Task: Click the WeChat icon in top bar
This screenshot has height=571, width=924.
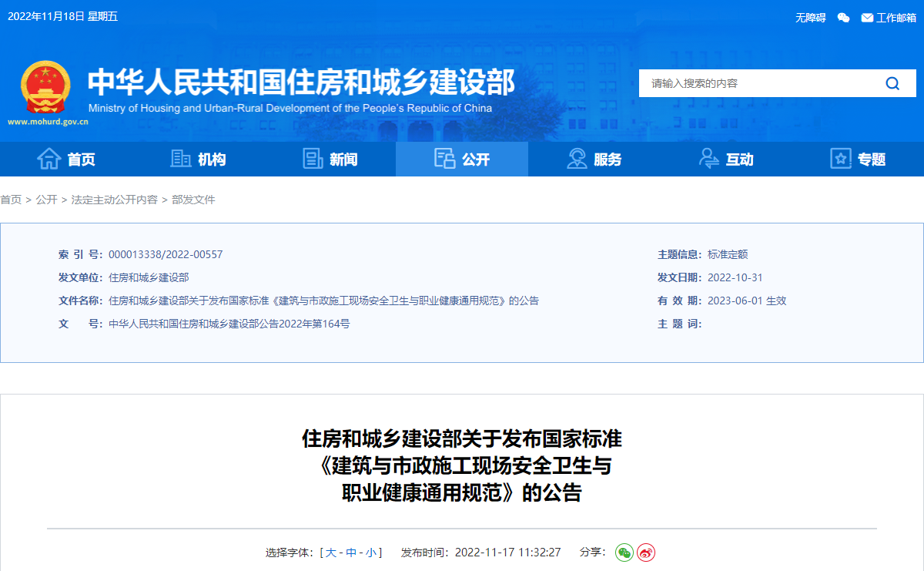Action: pyautogui.click(x=843, y=18)
